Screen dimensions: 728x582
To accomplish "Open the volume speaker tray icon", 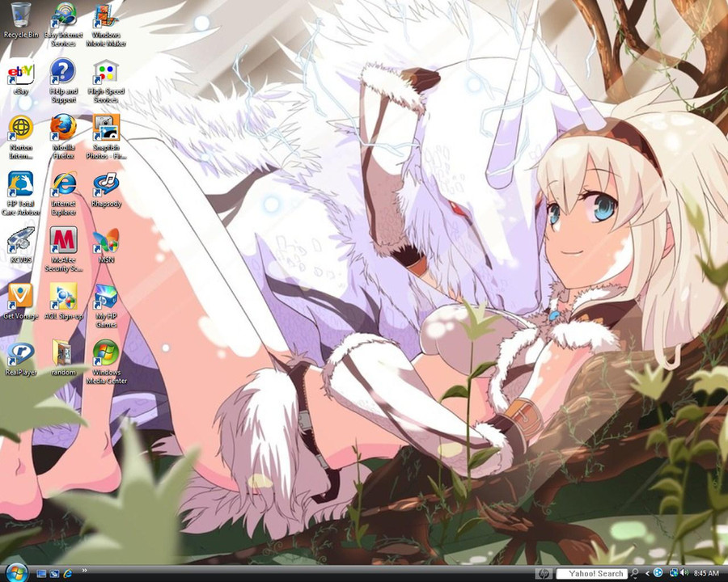I will [685, 574].
